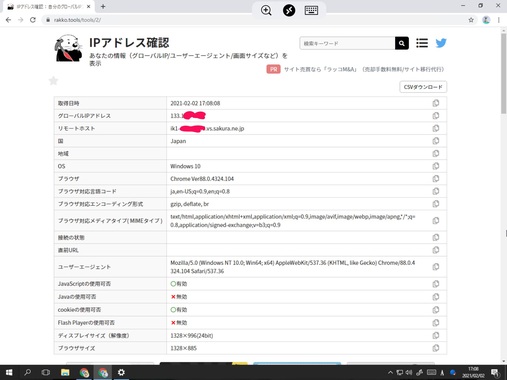The width and height of the screenshot is (507, 380).
Task: Open a new browser tab
Action: click(103, 7)
